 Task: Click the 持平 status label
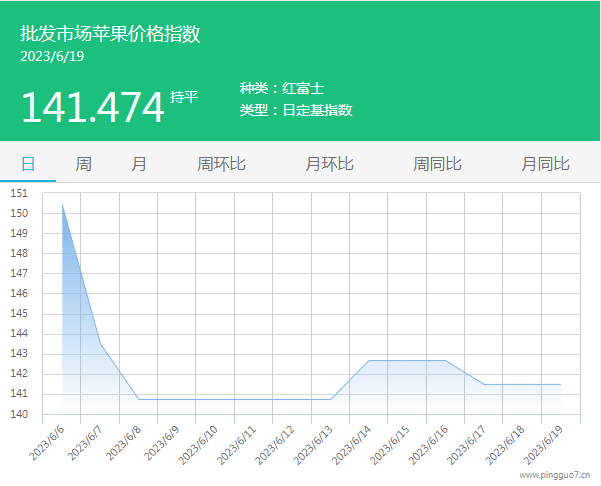(184, 97)
